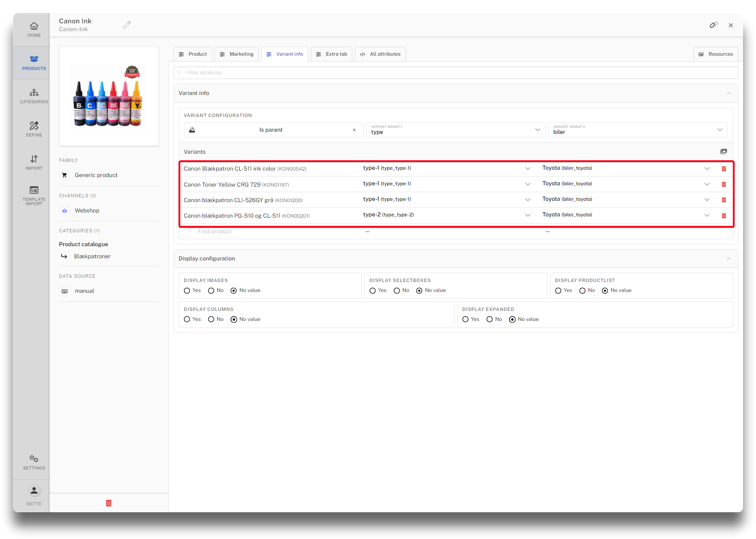
Task: Open the Categories section in sidebar
Action: [x=34, y=96]
